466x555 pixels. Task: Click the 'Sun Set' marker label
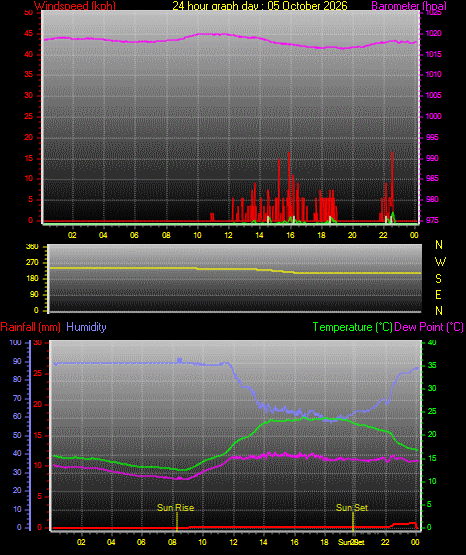pyautogui.click(x=352, y=508)
